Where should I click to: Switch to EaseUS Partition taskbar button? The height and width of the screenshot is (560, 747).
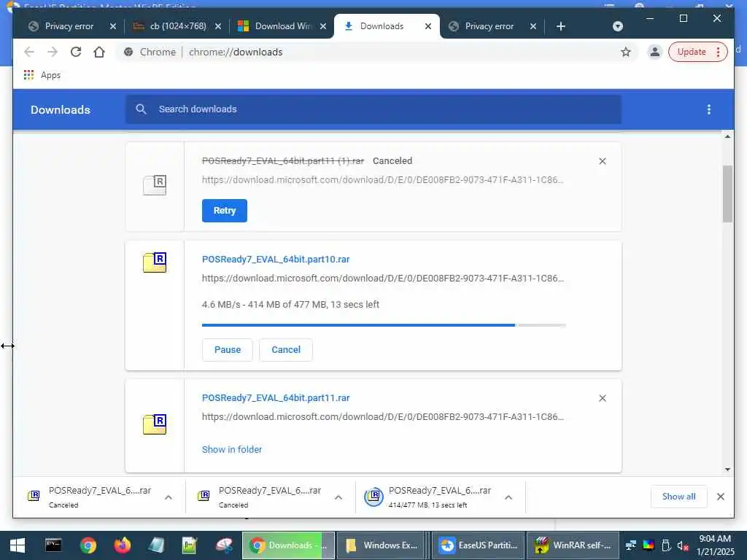477,545
